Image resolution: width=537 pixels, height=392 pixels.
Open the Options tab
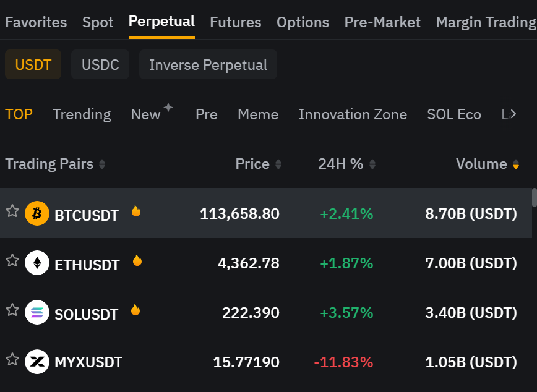(303, 22)
